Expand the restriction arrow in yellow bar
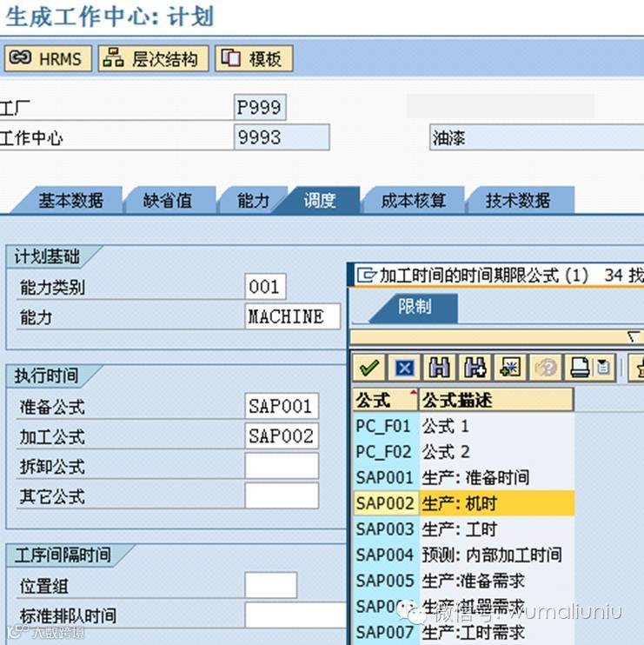This screenshot has height=645, width=644. (x=634, y=337)
